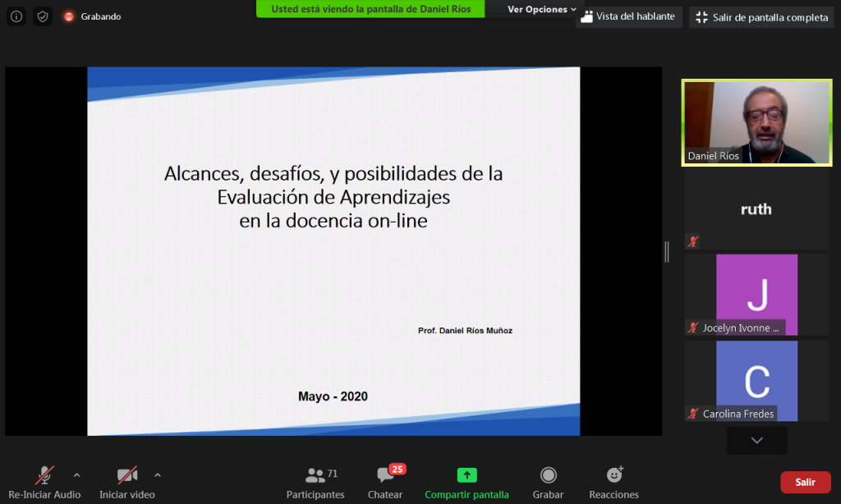Open the Reacciones menu
This screenshot has height=504, width=841.
point(614,482)
